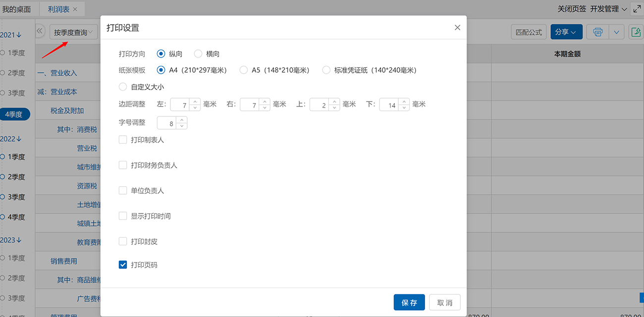Click the 保存 button
Image resolution: width=644 pixels, height=317 pixels.
coord(409,303)
